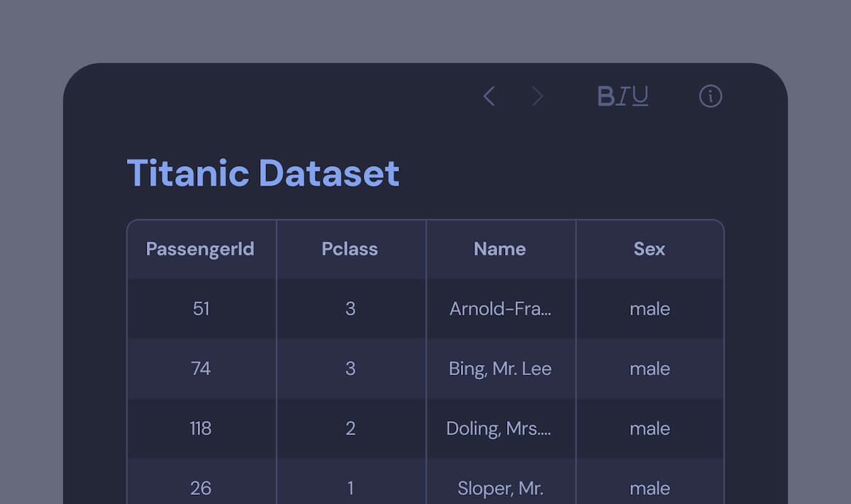Select the PassengerId 118 cell

click(201, 429)
